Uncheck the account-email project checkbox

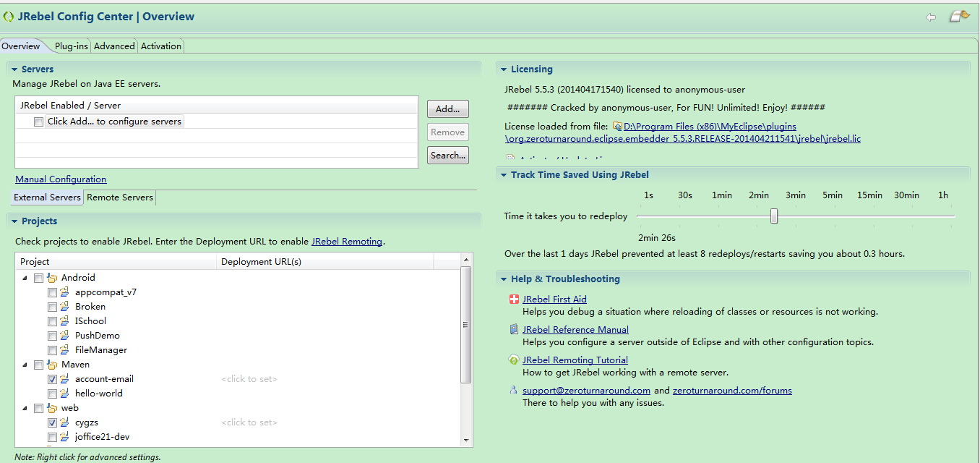(52, 379)
